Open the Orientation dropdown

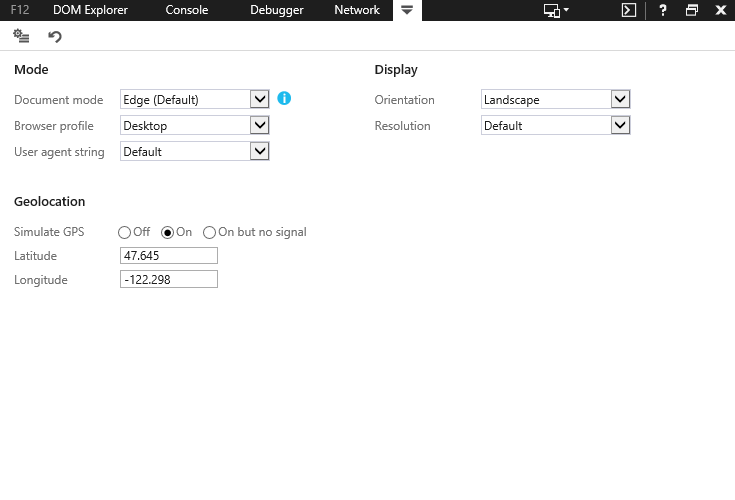[620, 99]
